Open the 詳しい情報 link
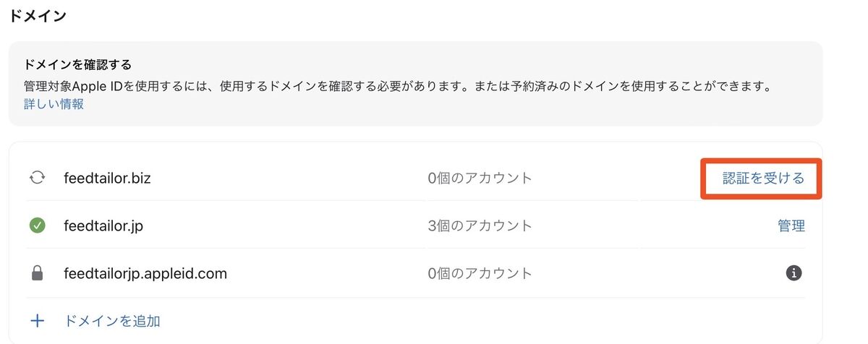 click(54, 104)
